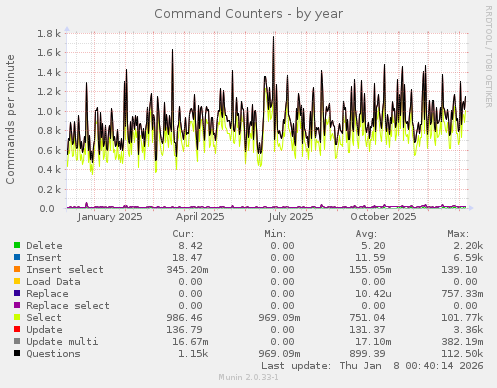
Task: Click the Select max value 101.77k
Action: [462, 318]
